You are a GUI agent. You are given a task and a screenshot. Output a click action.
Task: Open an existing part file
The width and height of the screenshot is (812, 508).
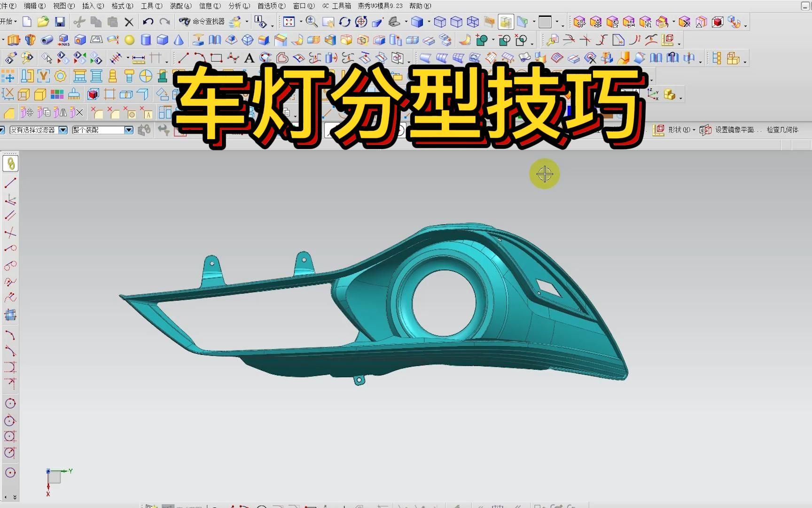point(44,22)
